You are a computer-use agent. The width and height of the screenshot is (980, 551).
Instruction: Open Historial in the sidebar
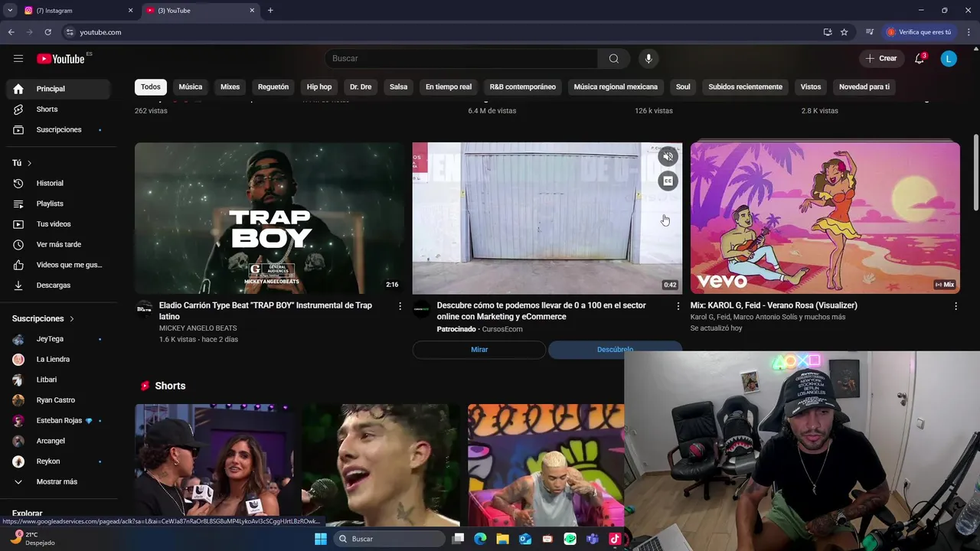click(58, 183)
